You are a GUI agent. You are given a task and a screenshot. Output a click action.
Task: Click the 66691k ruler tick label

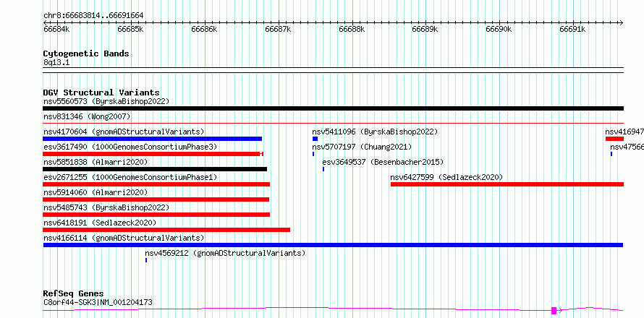[572, 29]
